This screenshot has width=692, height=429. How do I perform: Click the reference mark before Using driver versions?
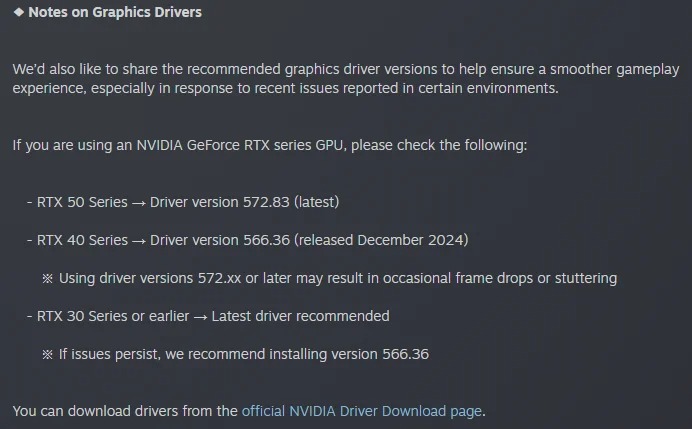47,278
